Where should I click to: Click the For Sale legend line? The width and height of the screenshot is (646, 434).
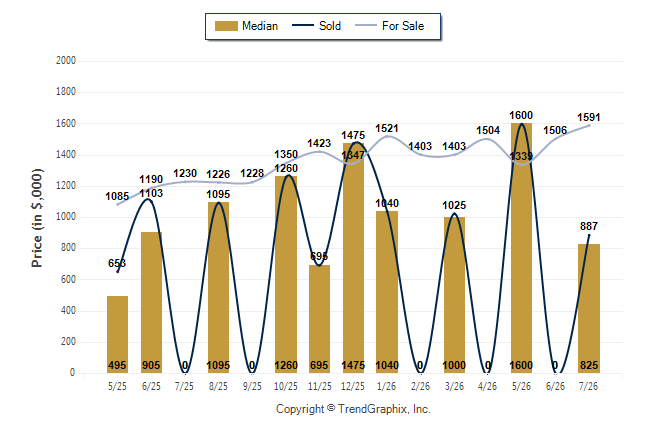[x=366, y=25]
